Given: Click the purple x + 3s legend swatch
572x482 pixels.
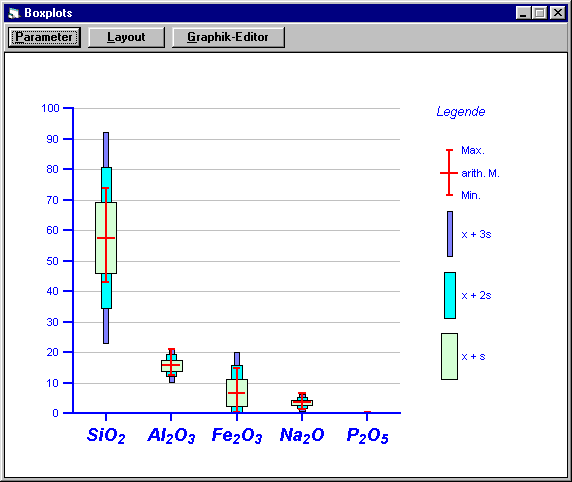Looking at the screenshot, I should (450, 234).
